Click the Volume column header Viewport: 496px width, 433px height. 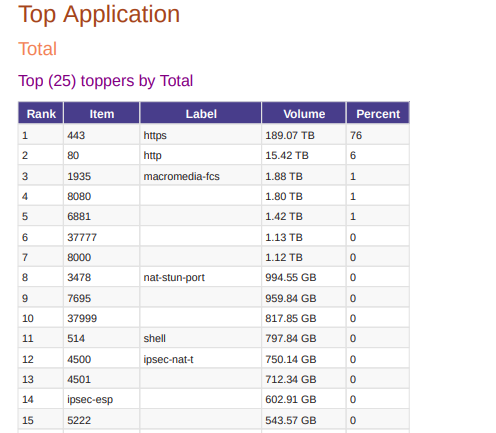pos(304,114)
